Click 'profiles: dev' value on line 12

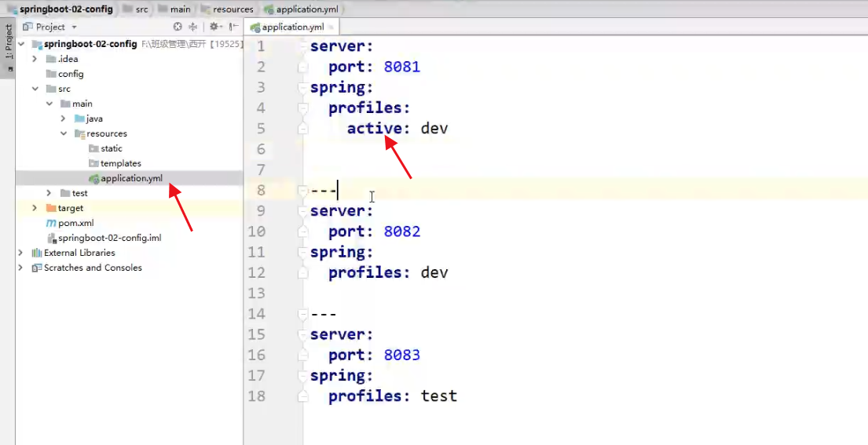click(x=434, y=272)
